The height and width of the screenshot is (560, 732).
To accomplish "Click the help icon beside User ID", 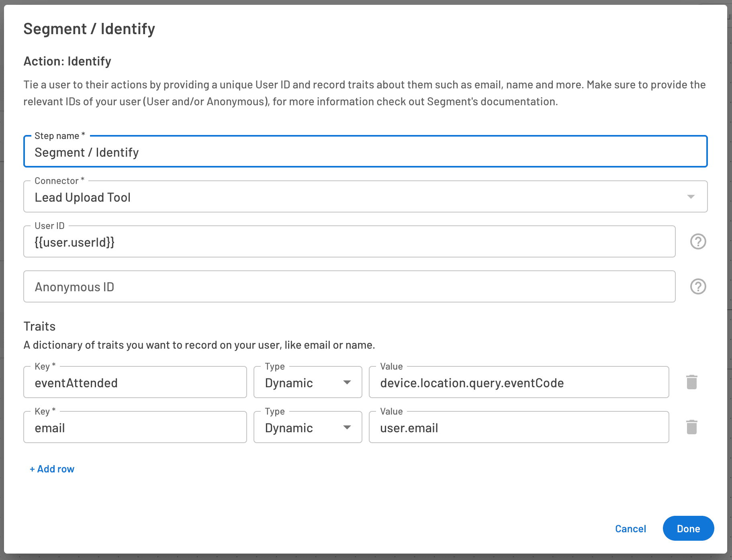I will (x=698, y=241).
